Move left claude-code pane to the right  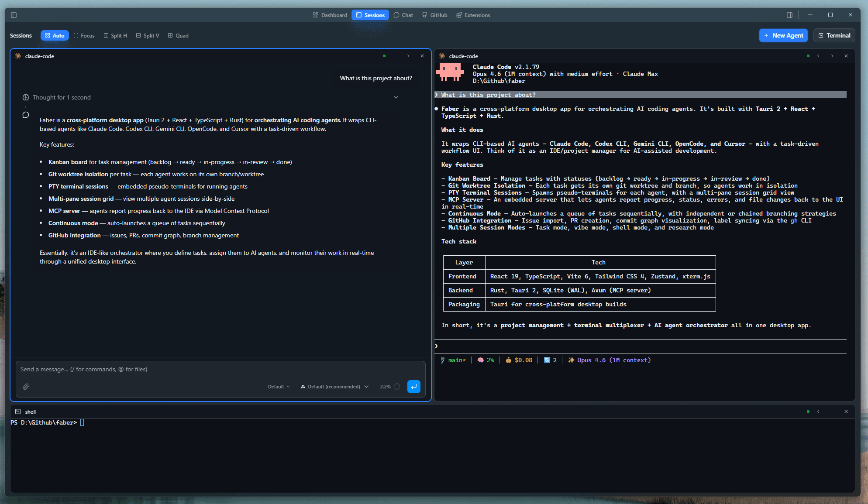point(408,56)
